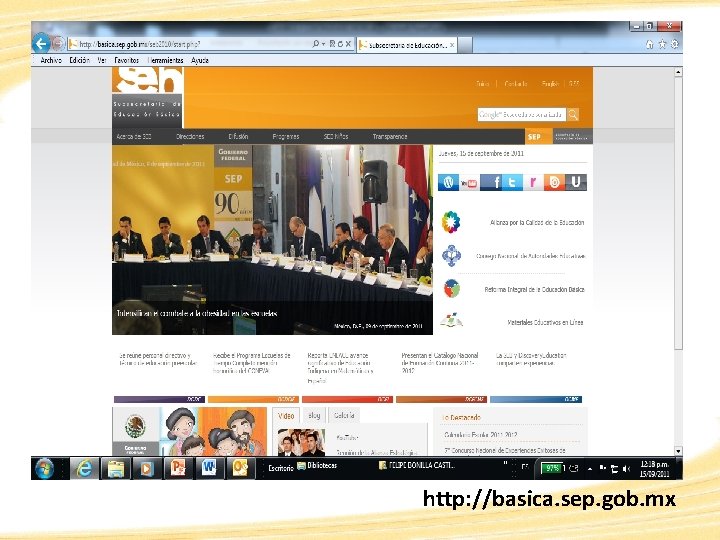Open Difusión navigation item
The image size is (720, 540).
[238, 136]
